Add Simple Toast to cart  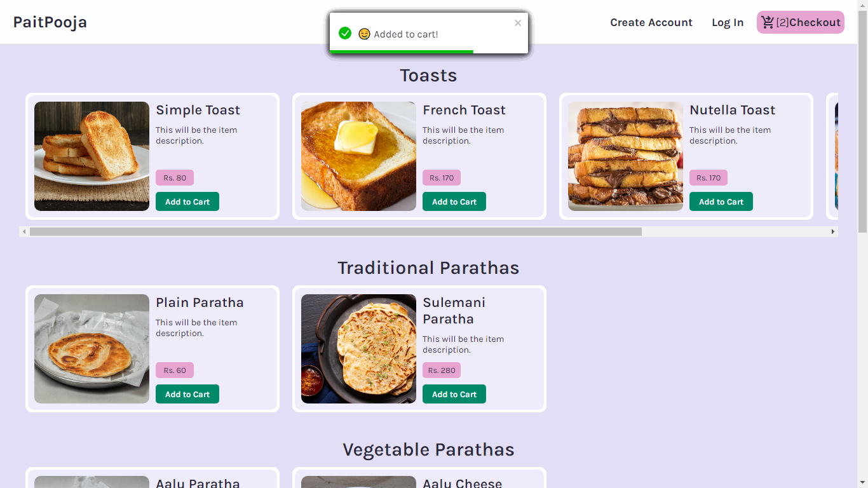(x=187, y=201)
